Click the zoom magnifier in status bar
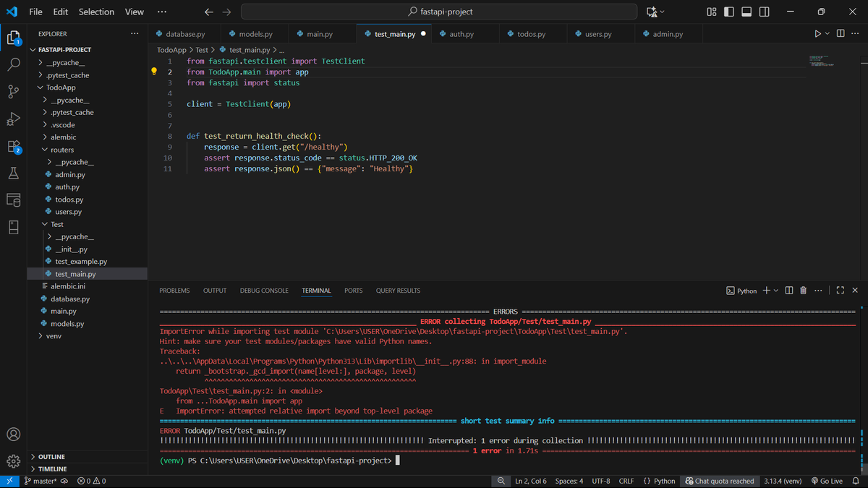868x488 pixels. (501, 481)
